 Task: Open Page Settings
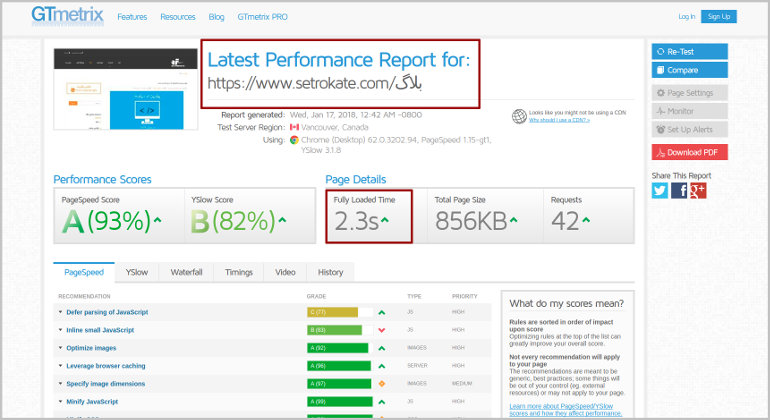coord(689,93)
